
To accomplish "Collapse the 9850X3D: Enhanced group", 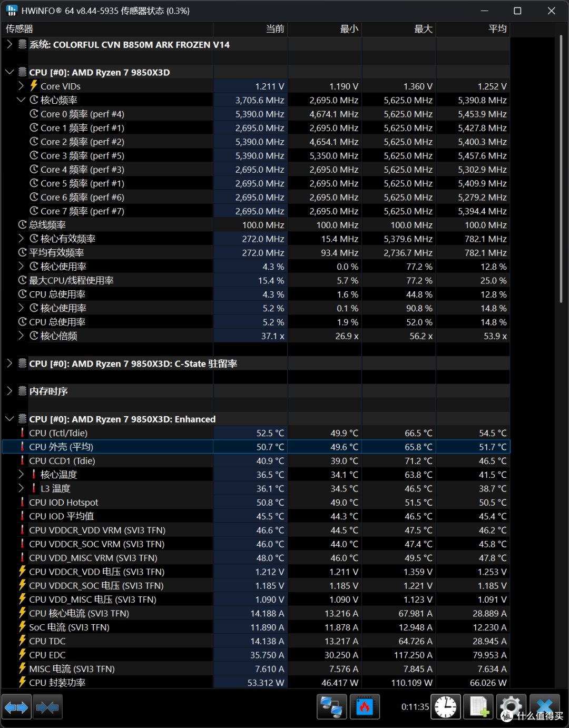I will click(9, 419).
